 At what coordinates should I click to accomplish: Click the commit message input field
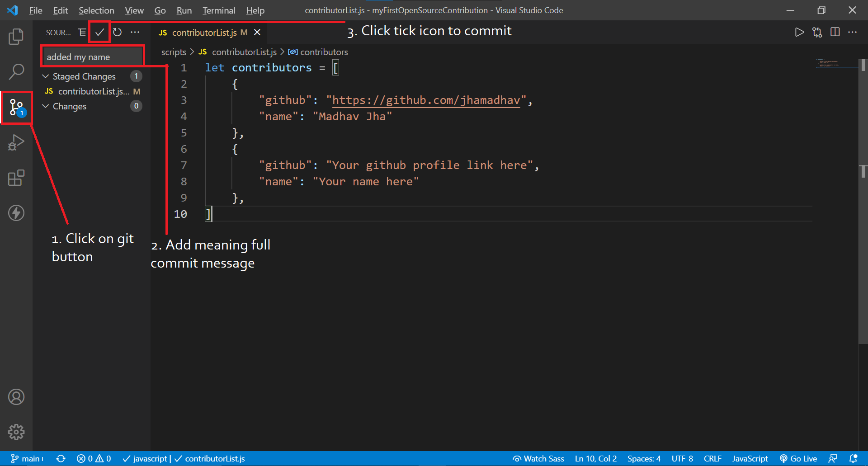(x=93, y=57)
